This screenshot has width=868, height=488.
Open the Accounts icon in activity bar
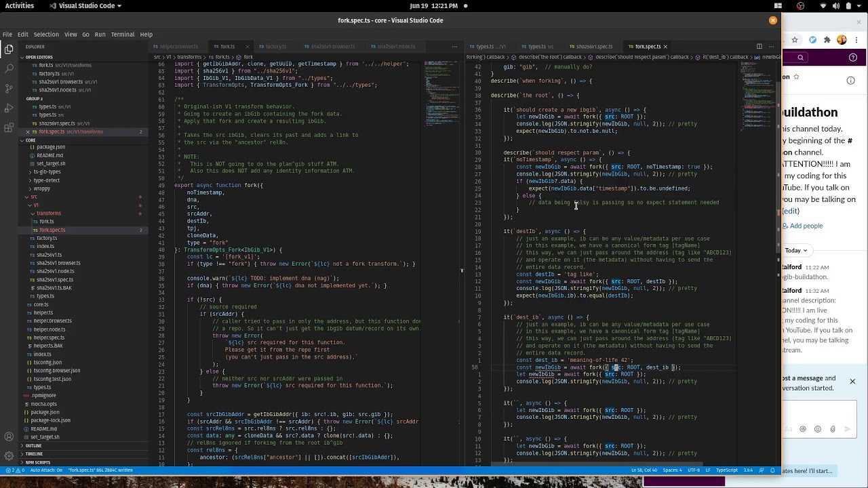pos(9,436)
